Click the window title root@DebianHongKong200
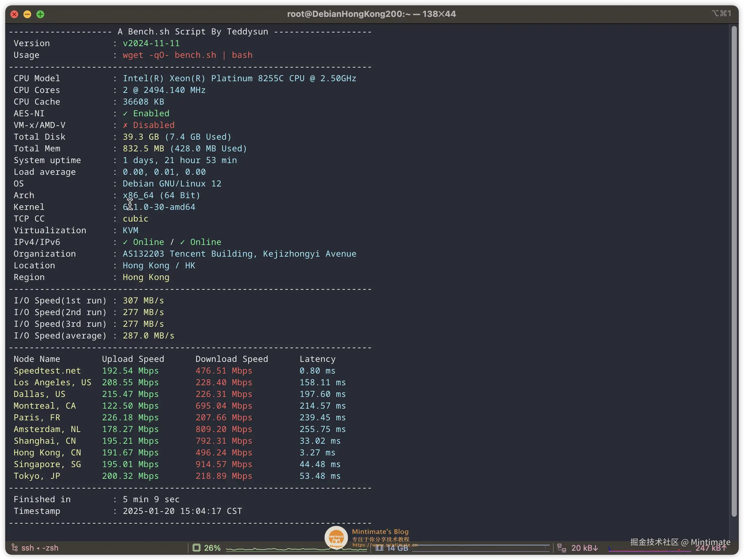This screenshot has height=560, width=744. (x=371, y=14)
